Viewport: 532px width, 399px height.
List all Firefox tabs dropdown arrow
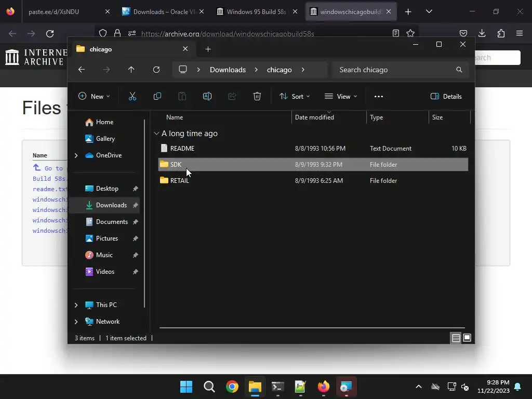[x=429, y=11]
